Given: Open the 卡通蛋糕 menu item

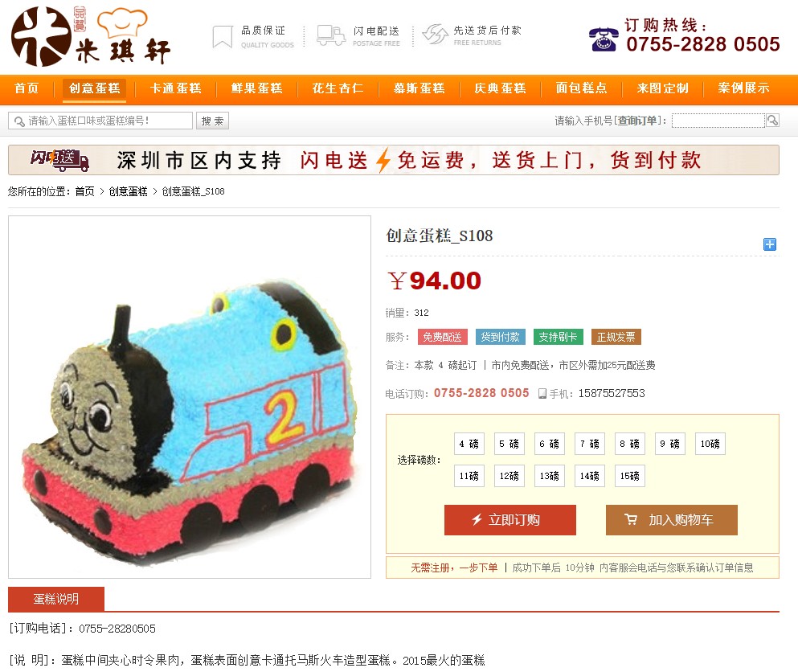Looking at the screenshot, I should 175,88.
